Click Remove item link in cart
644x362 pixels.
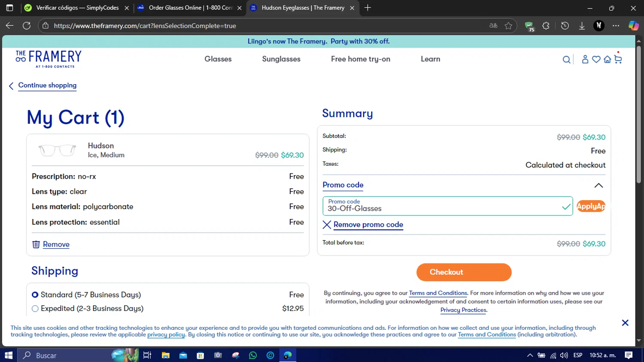pyautogui.click(x=56, y=244)
